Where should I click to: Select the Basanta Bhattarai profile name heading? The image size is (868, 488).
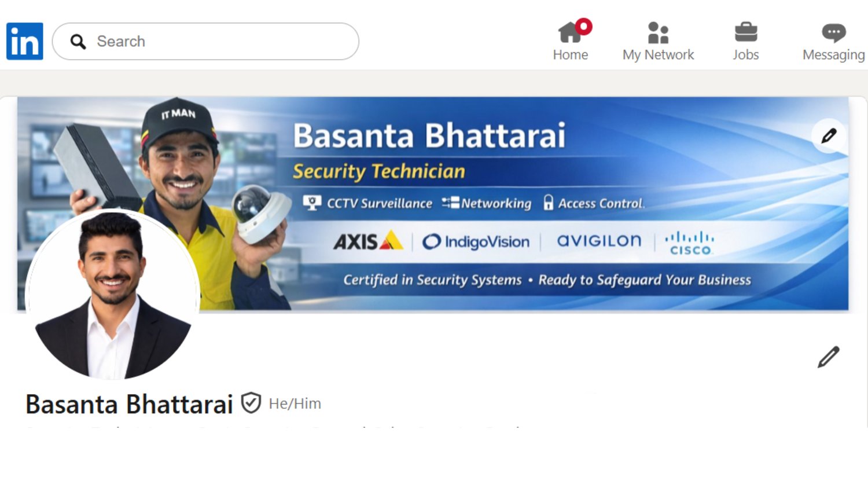[x=129, y=404]
